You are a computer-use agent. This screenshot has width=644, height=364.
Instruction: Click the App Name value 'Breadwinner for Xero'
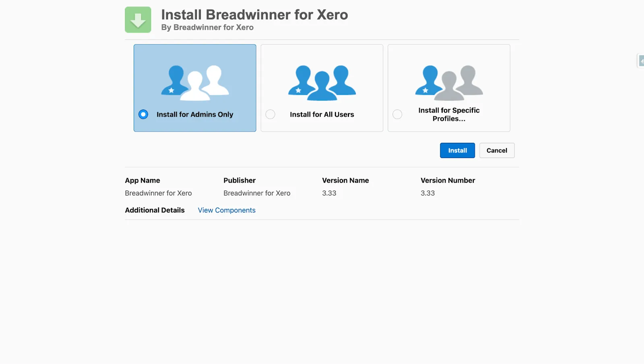click(158, 193)
